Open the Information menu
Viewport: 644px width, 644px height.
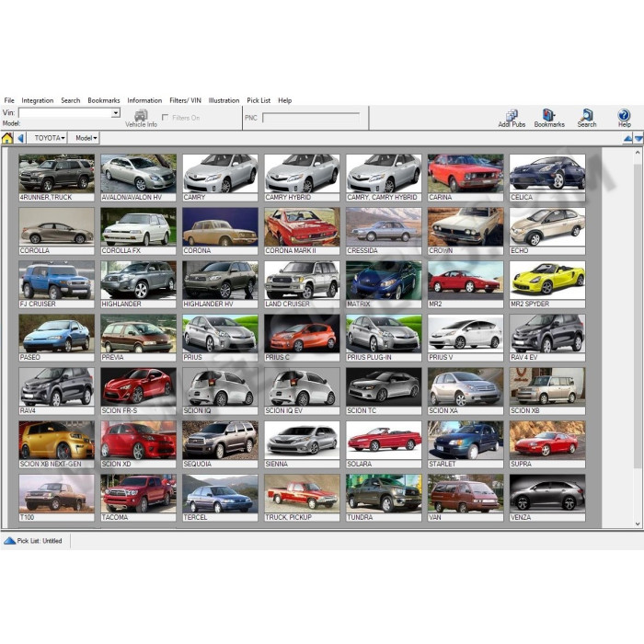pyautogui.click(x=144, y=100)
